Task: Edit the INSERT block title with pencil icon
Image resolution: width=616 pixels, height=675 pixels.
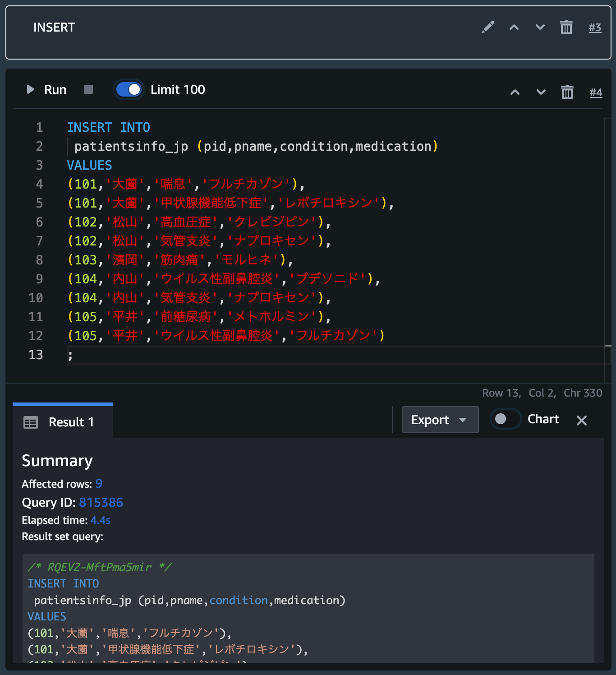Action: point(487,27)
